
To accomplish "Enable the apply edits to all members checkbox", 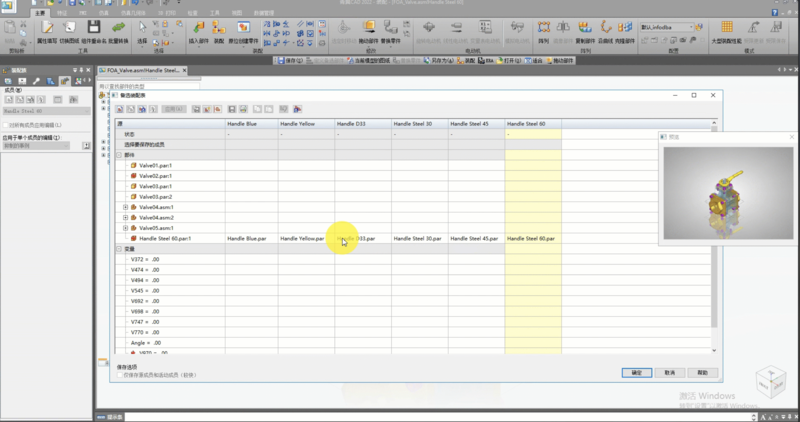I will (6, 124).
